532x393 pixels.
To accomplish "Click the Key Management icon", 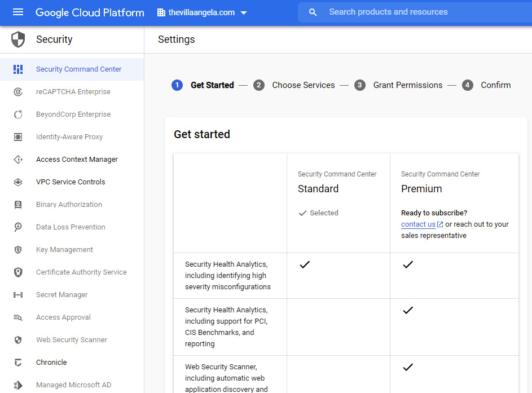I will point(18,250).
